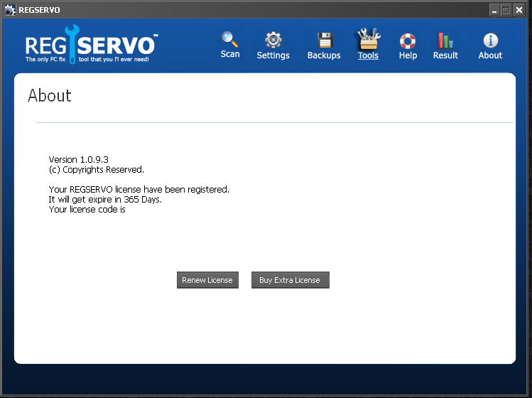Open the Settings gear icon
532x398 pixels.
(273, 40)
